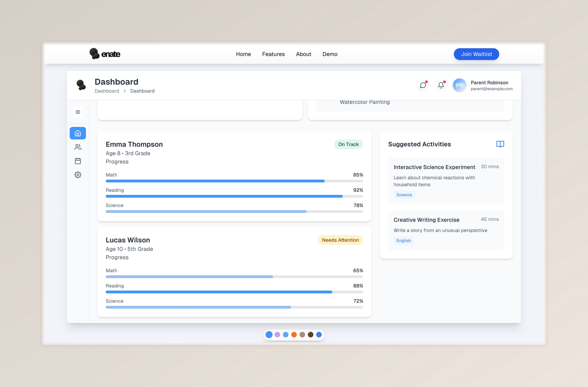The image size is (588, 387).
Task: Click the first Dashboard breadcrumb link
Action: [107, 91]
